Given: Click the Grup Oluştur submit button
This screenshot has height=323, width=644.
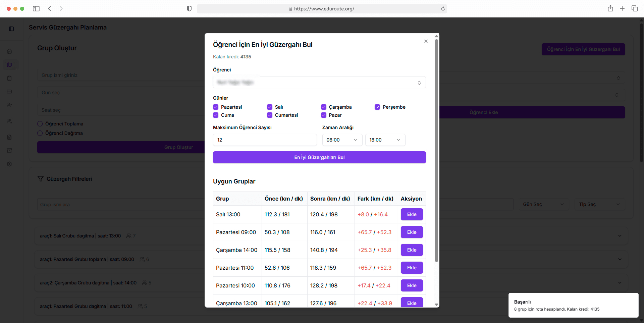Looking at the screenshot, I should click(121, 147).
